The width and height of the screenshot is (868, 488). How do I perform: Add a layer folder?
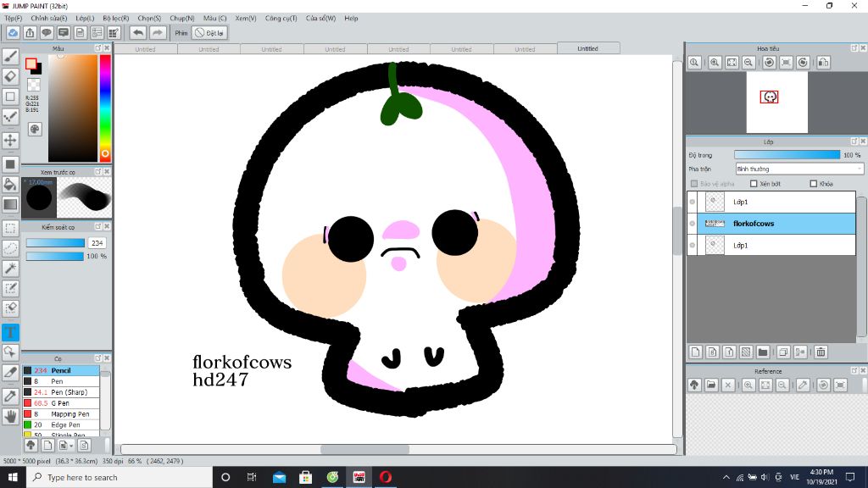(763, 352)
